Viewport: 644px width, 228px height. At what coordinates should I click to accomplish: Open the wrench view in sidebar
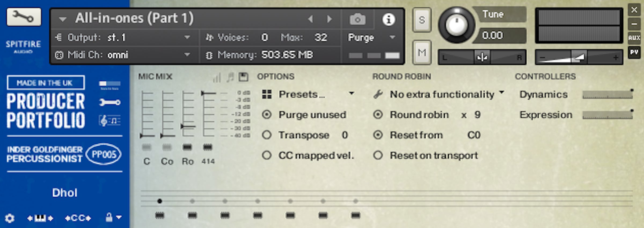[x=110, y=102]
